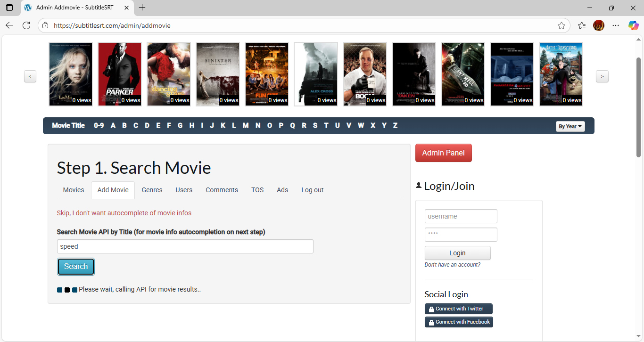Switch to the Movies tab
The width and height of the screenshot is (644, 342).
[74, 190]
